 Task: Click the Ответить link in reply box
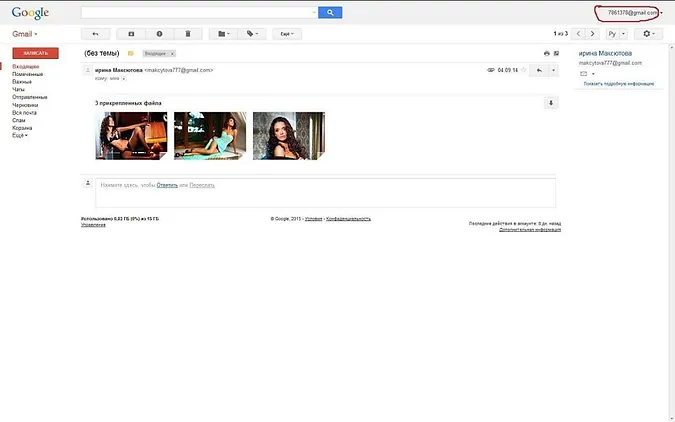pyautogui.click(x=167, y=185)
